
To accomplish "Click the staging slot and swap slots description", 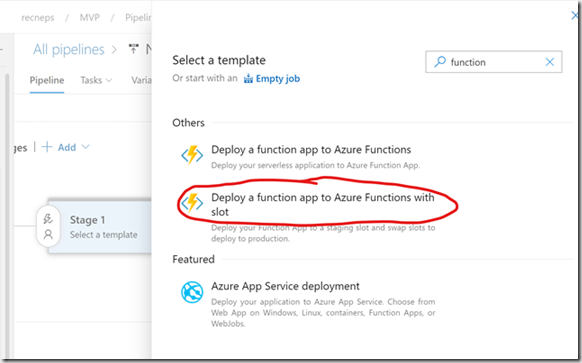I will pyautogui.click(x=323, y=233).
